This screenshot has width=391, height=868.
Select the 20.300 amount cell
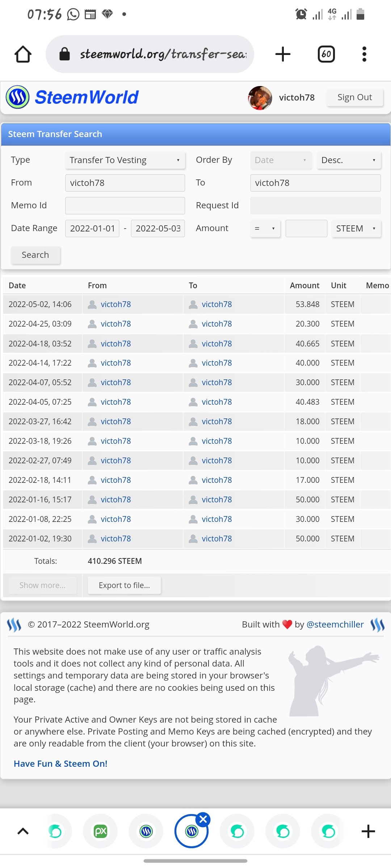point(308,324)
